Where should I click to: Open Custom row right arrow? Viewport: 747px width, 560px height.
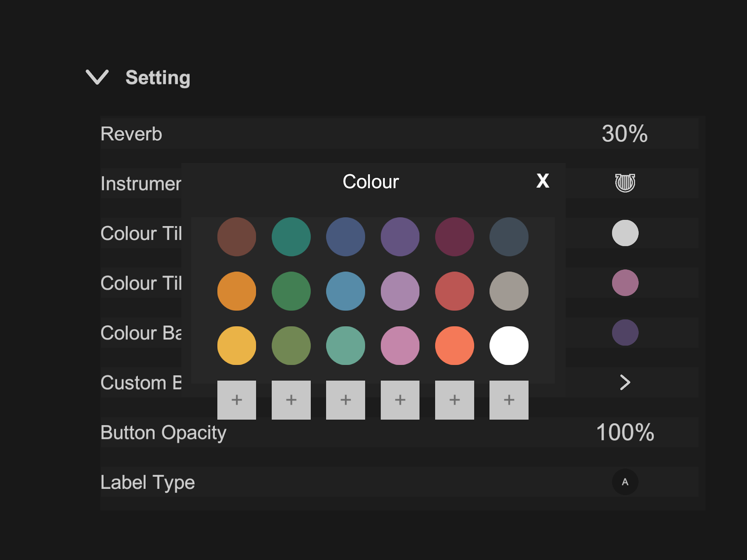pos(625,383)
